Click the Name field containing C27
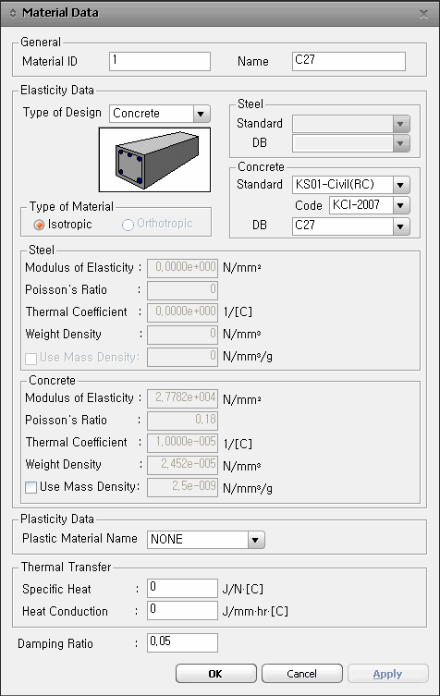Viewport: 440px width, 696px height. coord(349,61)
